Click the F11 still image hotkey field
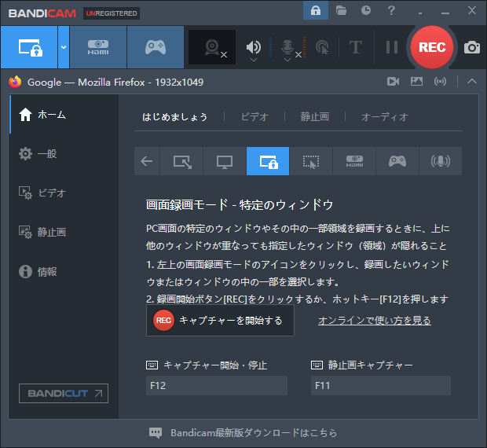This screenshot has height=448, width=487. pyautogui.click(x=381, y=386)
